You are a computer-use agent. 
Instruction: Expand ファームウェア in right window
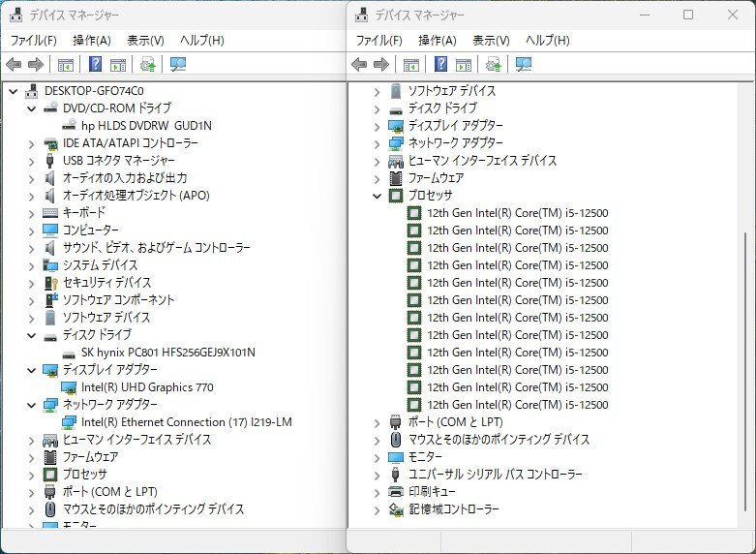pyautogui.click(x=378, y=178)
